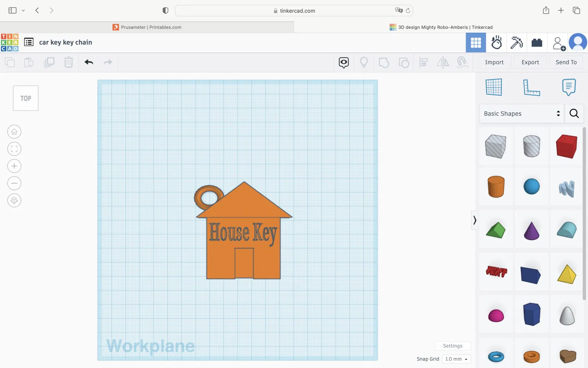Image resolution: width=588 pixels, height=368 pixels.
Task: Click the Ruler tool
Action: pos(531,88)
